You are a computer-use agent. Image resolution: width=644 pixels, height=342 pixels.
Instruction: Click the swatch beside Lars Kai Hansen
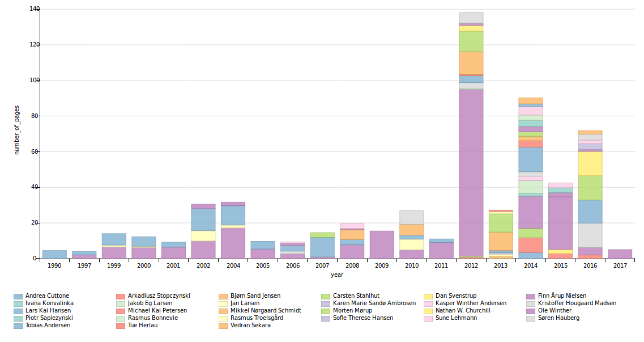pos(18,311)
